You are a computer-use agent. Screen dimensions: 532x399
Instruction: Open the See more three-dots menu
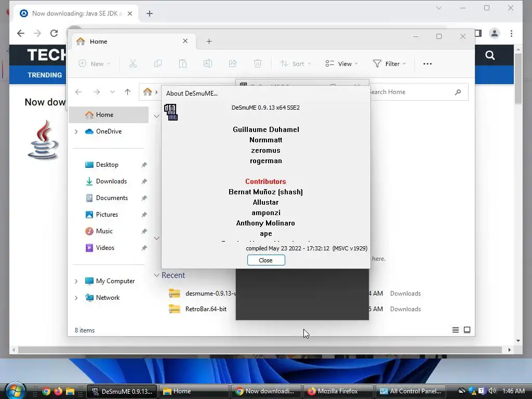[x=428, y=63]
